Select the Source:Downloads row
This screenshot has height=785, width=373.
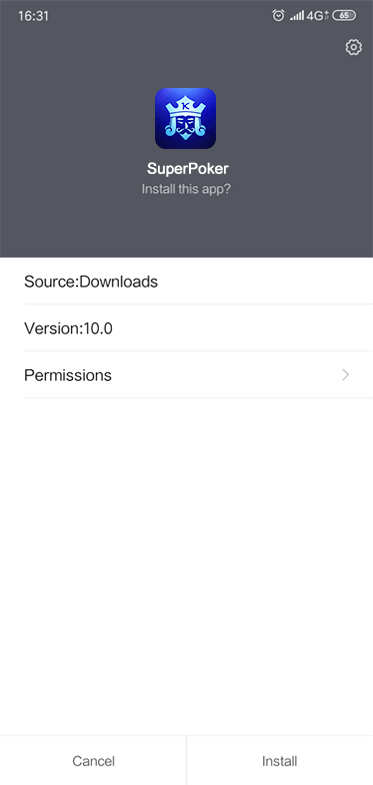(x=198, y=281)
